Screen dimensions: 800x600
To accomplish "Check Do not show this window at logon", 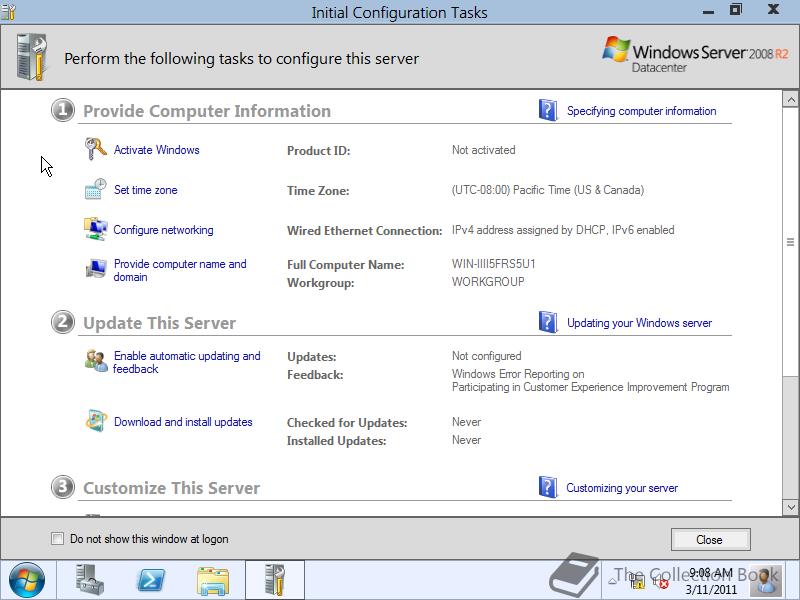I will pos(58,538).
